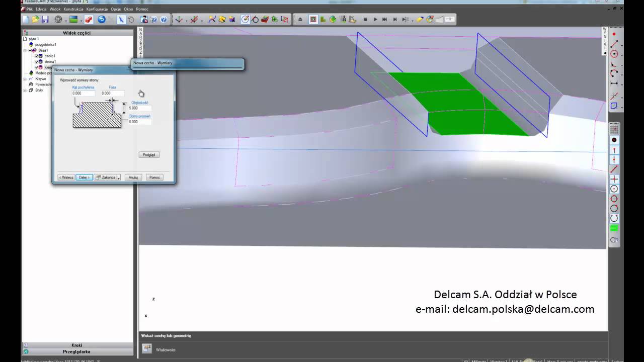Screen dimensions: 644x362
Task: Collapse the Baza1 tree node
Action: coord(25,51)
